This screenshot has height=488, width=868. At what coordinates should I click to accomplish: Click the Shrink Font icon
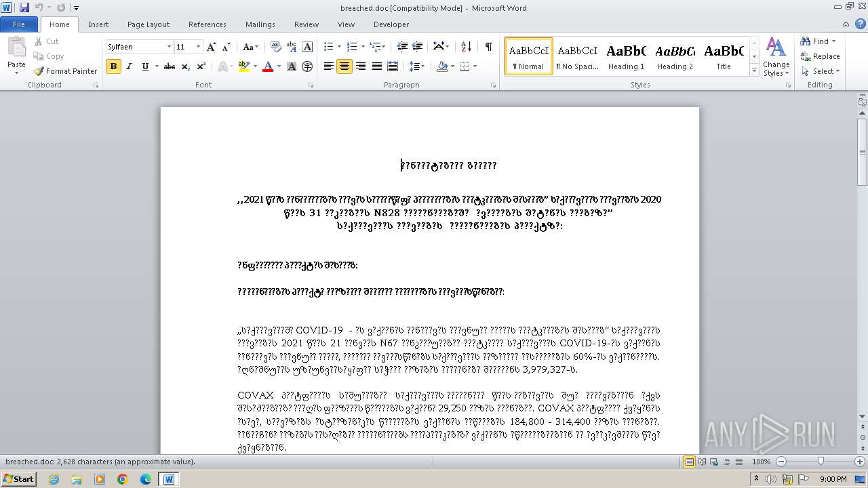pos(225,47)
